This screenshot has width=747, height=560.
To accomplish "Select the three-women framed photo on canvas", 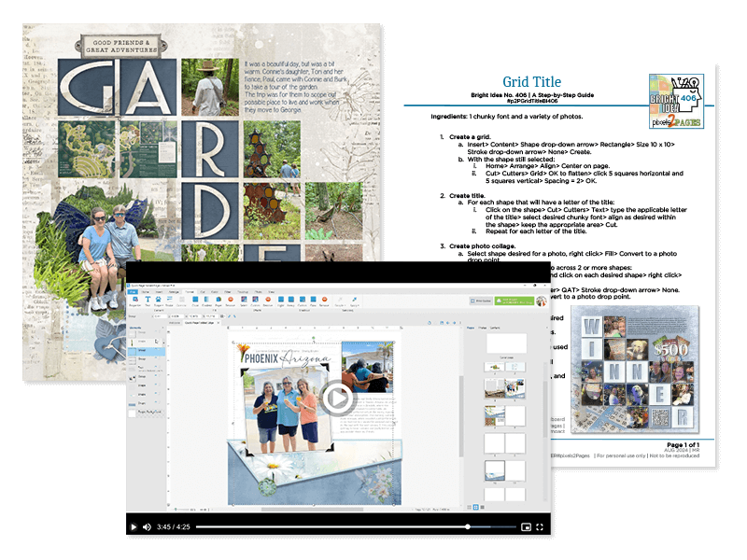I will [x=289, y=412].
